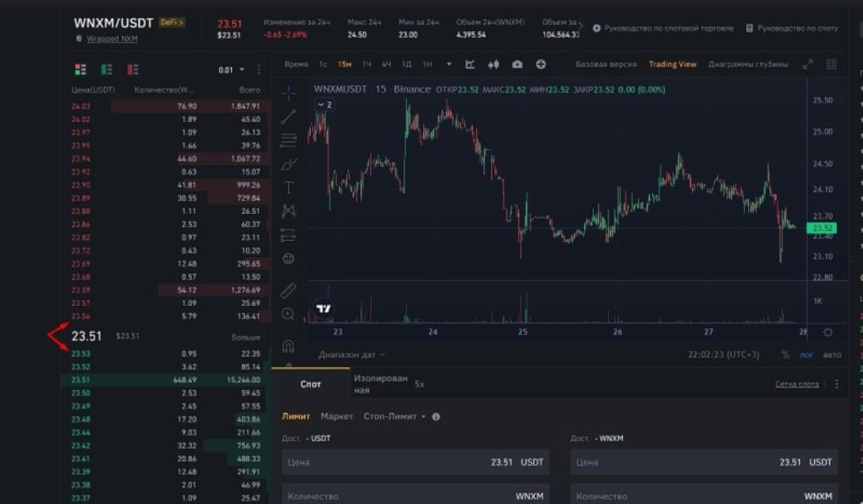Toggle logarithmic scale on the chart
Image resolution: width=863 pixels, height=504 pixels.
click(x=807, y=355)
